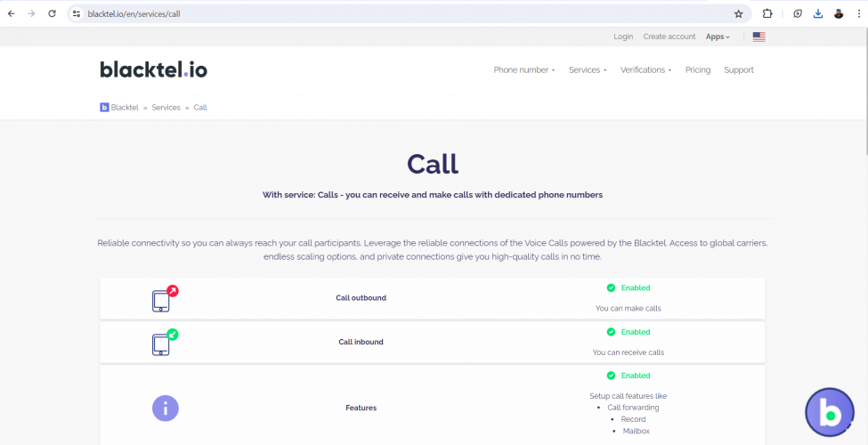Click the 'With service: Calls' subtitle
Image resolution: width=868 pixels, height=445 pixels.
pos(433,195)
